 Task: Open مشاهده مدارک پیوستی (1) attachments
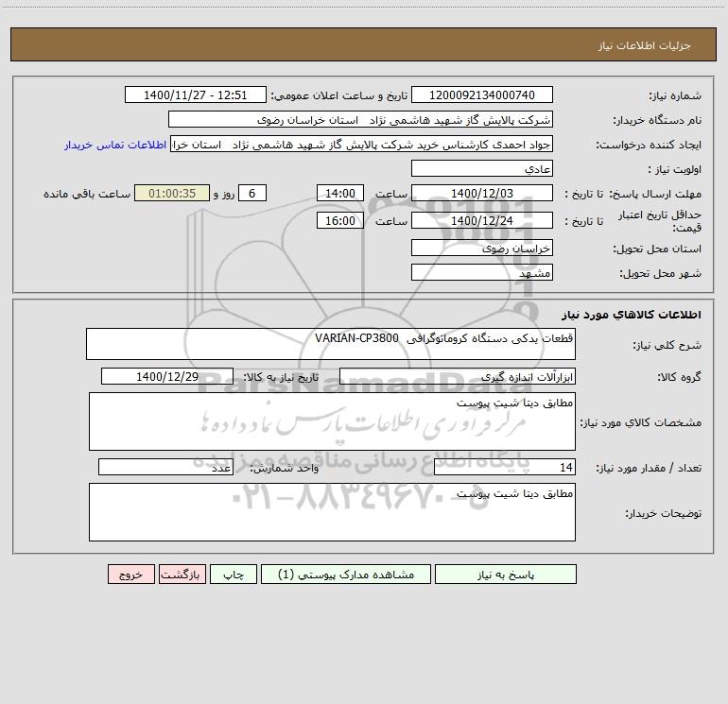pyautogui.click(x=346, y=574)
